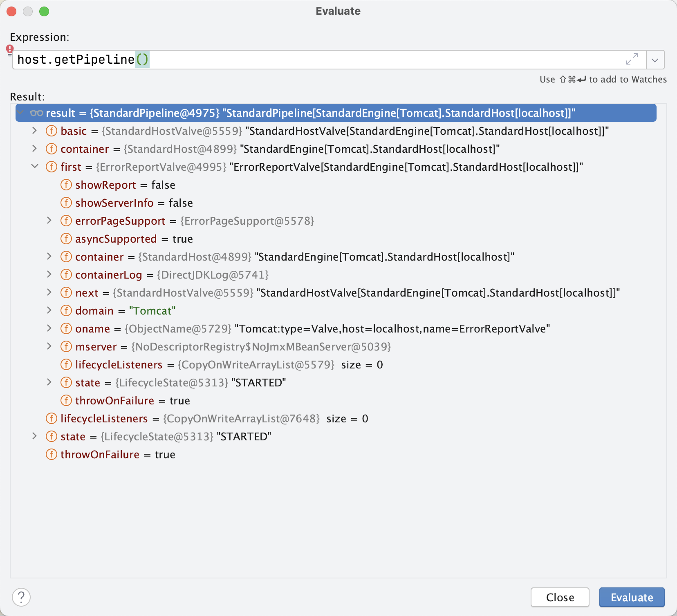Click the help question mark button

[21, 597]
